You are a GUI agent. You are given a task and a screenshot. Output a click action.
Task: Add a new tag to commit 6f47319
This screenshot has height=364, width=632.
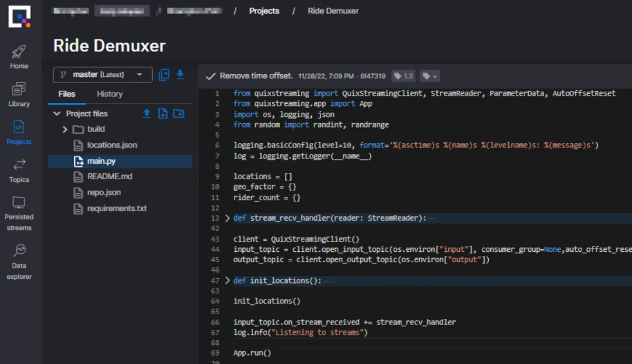(x=430, y=76)
